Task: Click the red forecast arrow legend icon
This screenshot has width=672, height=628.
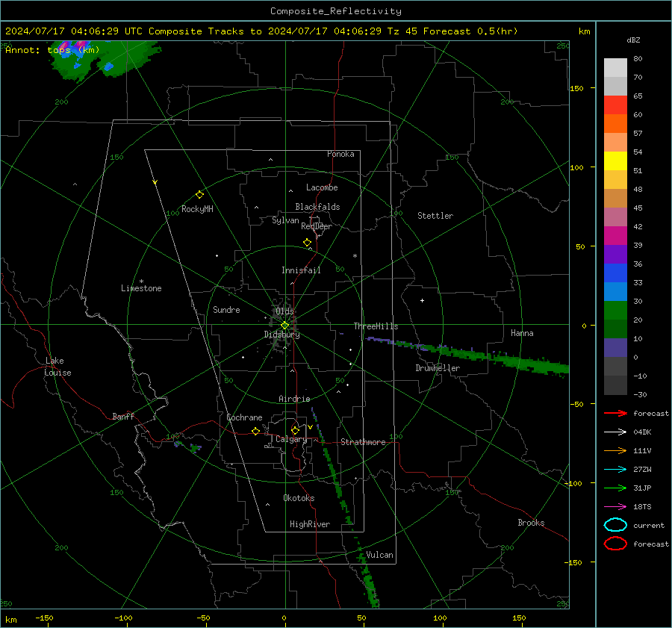Action: (615, 413)
